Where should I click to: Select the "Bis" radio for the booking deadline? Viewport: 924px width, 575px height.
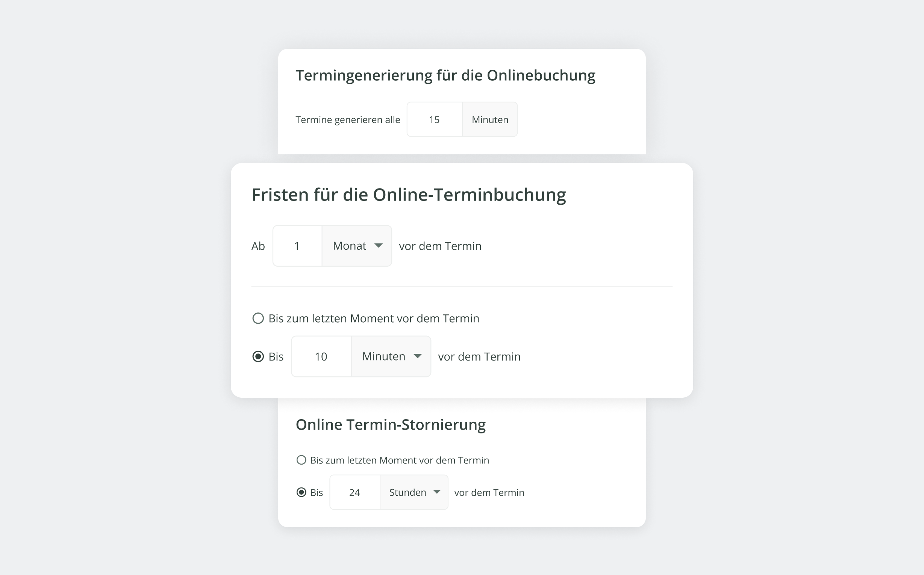tap(258, 356)
